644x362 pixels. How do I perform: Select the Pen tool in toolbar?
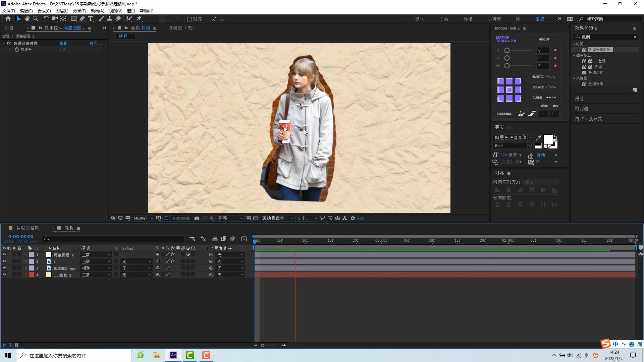tap(82, 19)
